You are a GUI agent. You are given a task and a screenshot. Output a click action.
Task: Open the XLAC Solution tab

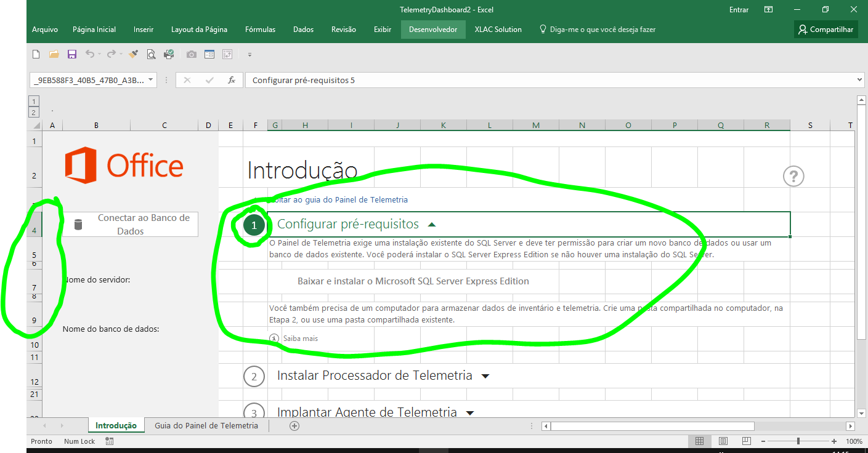tap(498, 29)
